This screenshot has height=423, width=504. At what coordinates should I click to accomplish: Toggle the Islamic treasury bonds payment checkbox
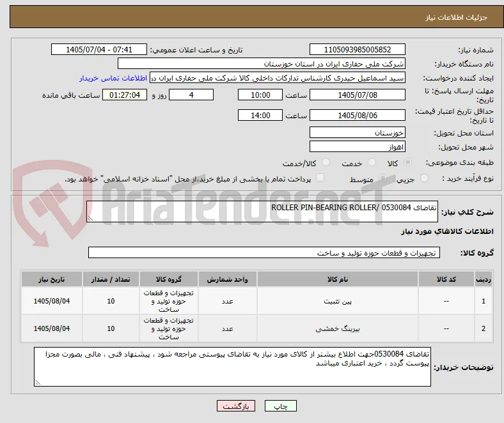(320, 178)
